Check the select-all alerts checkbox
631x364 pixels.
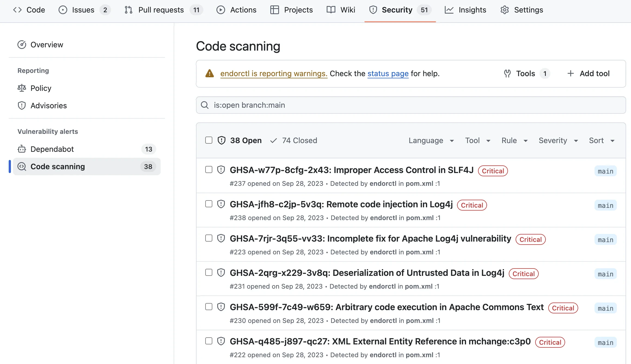point(209,140)
